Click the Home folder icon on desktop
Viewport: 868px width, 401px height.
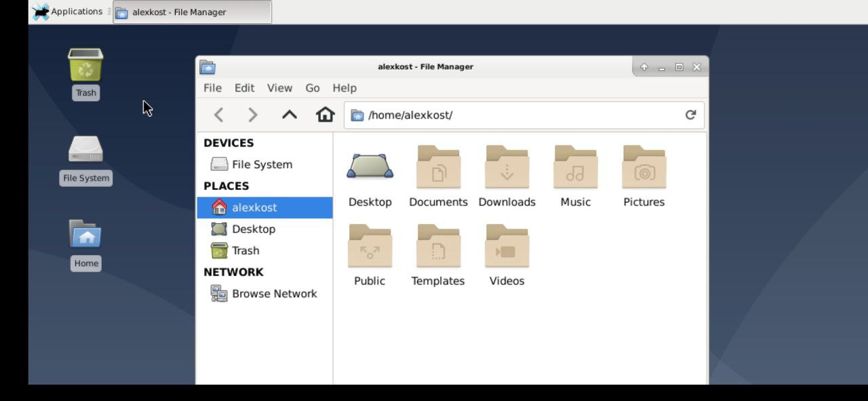[x=85, y=234]
